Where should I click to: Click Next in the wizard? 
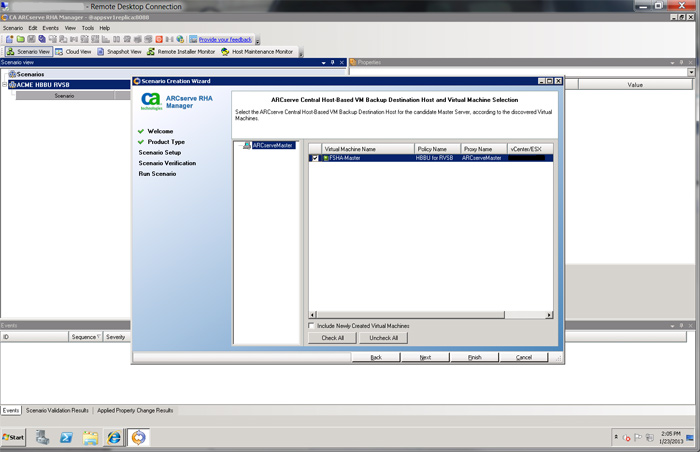pyautogui.click(x=425, y=357)
